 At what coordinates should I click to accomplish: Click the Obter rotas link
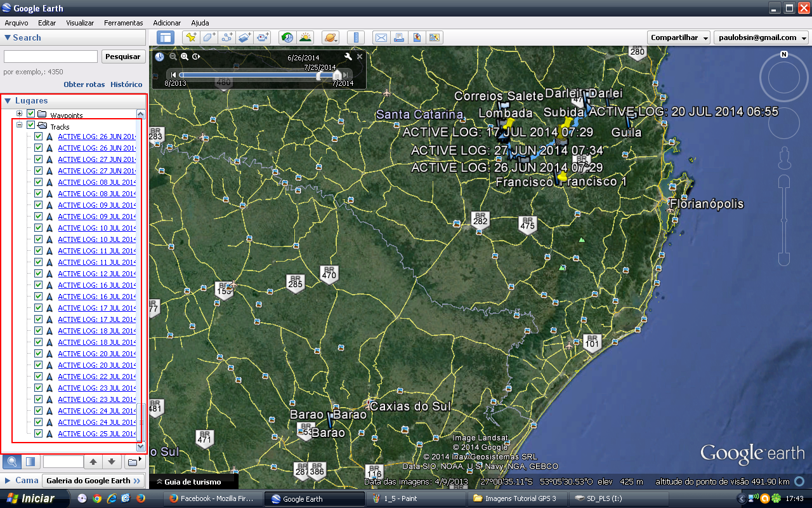click(84, 84)
